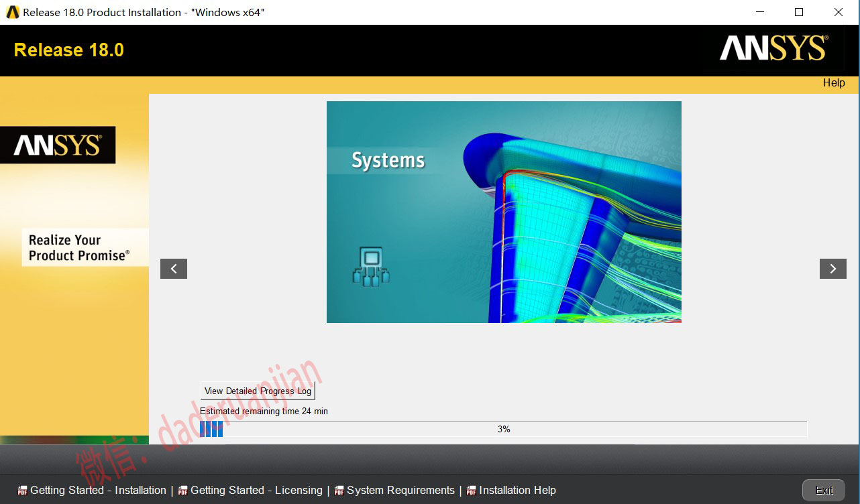Click the Systems network icon in slide
This screenshot has width=860, height=504.
point(371,267)
